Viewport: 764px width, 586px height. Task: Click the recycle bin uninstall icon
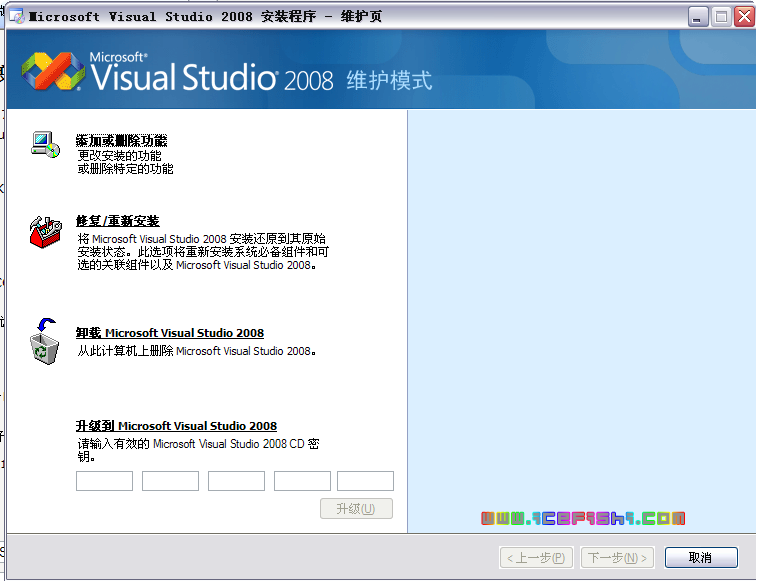[44, 341]
